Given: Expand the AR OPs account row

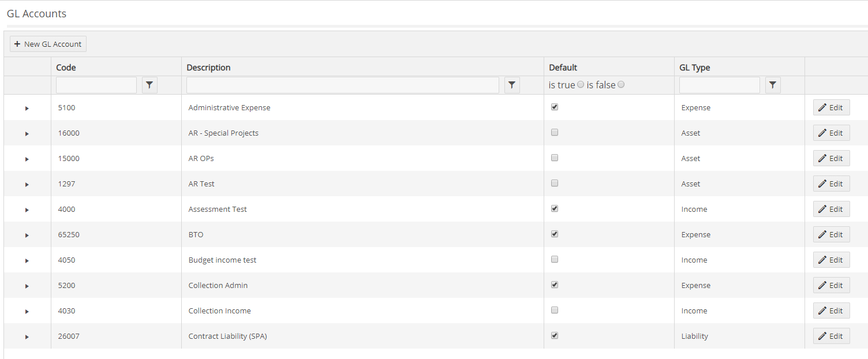Looking at the screenshot, I should (x=26, y=158).
